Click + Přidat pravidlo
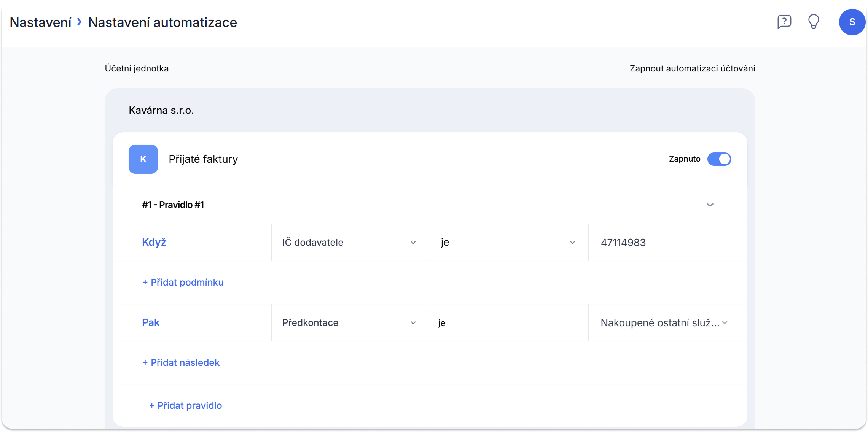The image size is (868, 432). click(x=185, y=406)
